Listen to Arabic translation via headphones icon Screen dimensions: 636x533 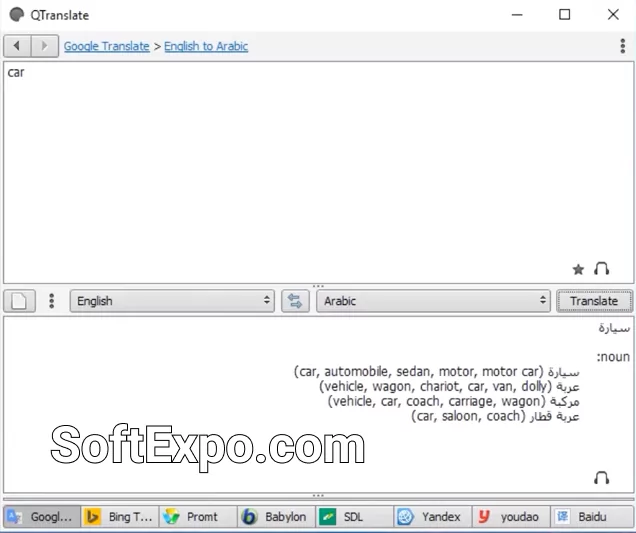pyautogui.click(x=601, y=478)
